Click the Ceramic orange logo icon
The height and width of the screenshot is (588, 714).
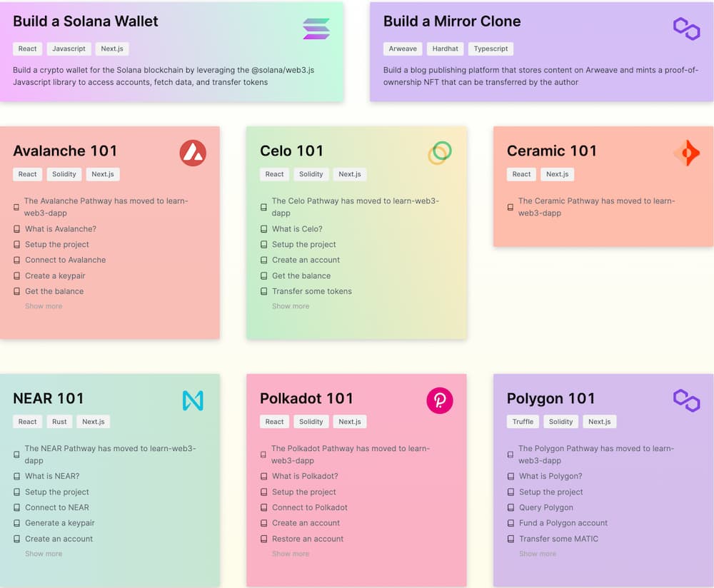point(686,153)
